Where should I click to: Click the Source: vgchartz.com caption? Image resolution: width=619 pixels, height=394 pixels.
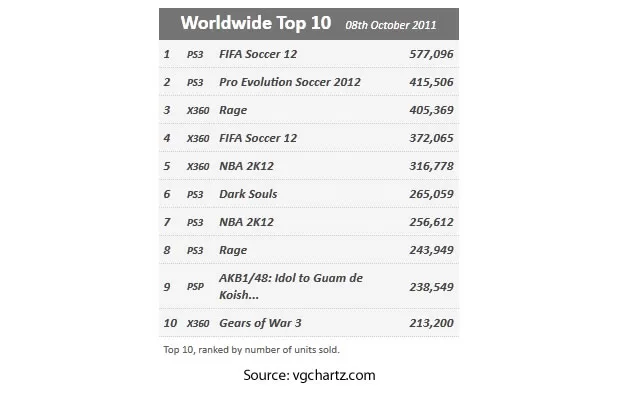(x=309, y=375)
